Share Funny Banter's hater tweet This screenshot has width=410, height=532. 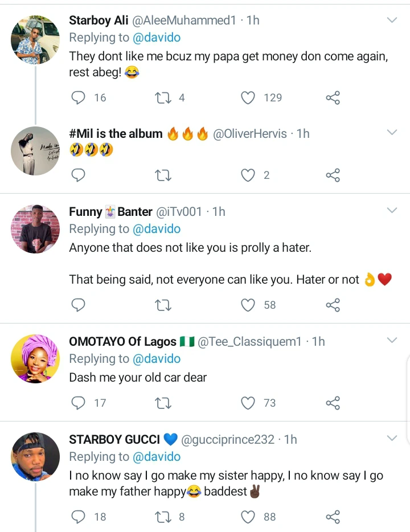[x=333, y=305]
